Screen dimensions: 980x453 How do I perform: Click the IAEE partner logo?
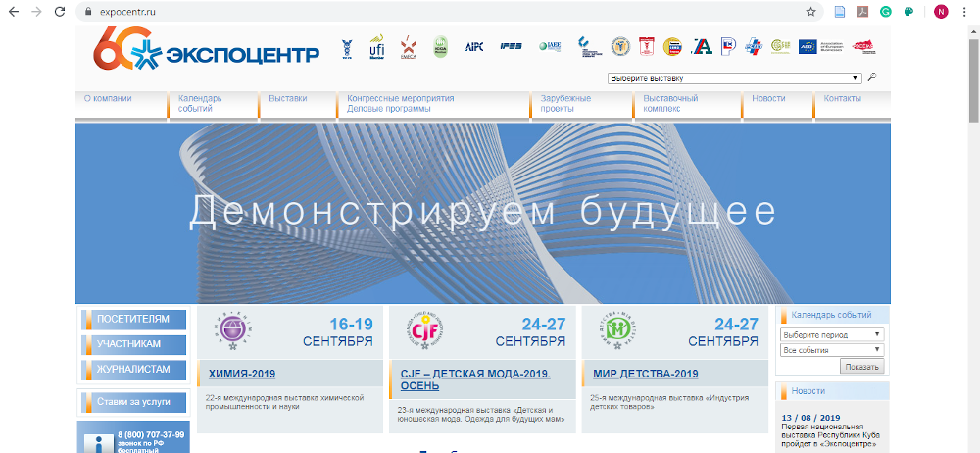point(550,46)
